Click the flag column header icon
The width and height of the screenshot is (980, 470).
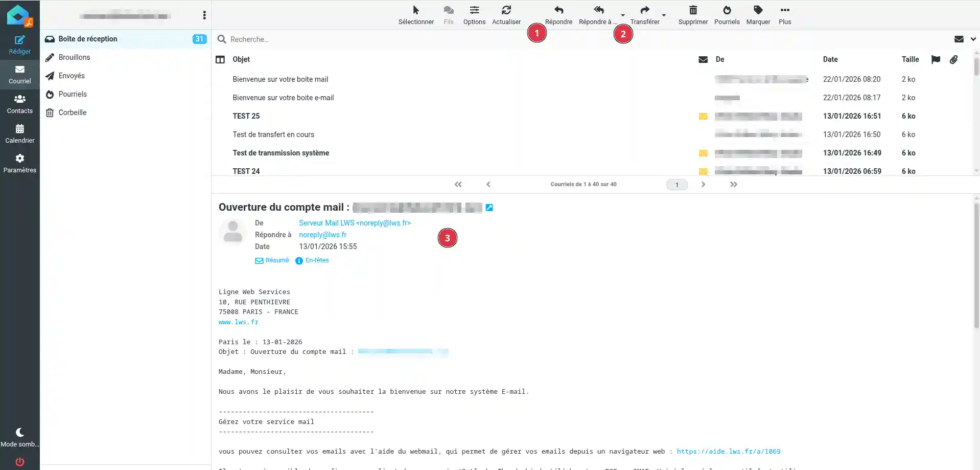[936, 59]
